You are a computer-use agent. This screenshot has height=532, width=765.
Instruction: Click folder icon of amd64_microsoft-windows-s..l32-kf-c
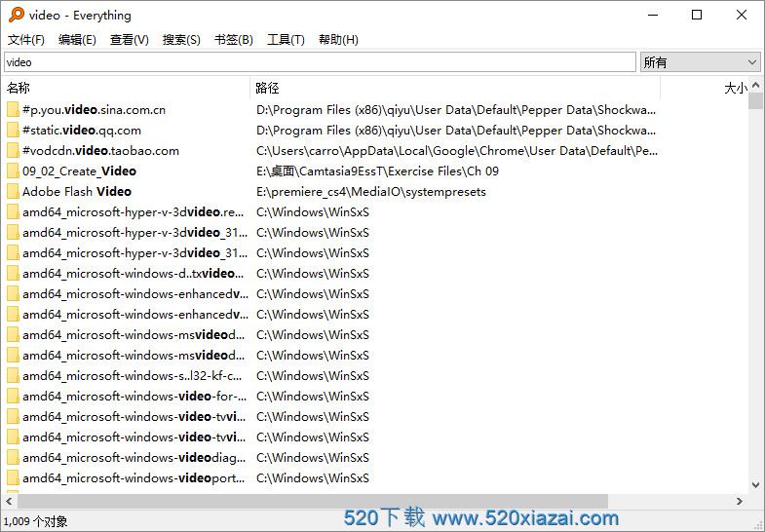click(x=13, y=376)
